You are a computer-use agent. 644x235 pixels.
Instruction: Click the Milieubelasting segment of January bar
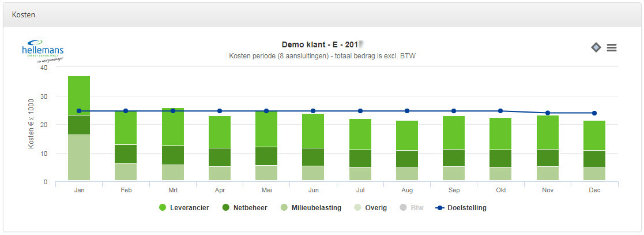79,158
